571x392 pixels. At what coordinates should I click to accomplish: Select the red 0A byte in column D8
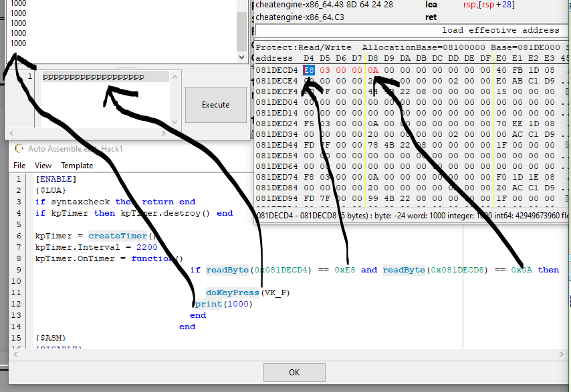coord(372,70)
